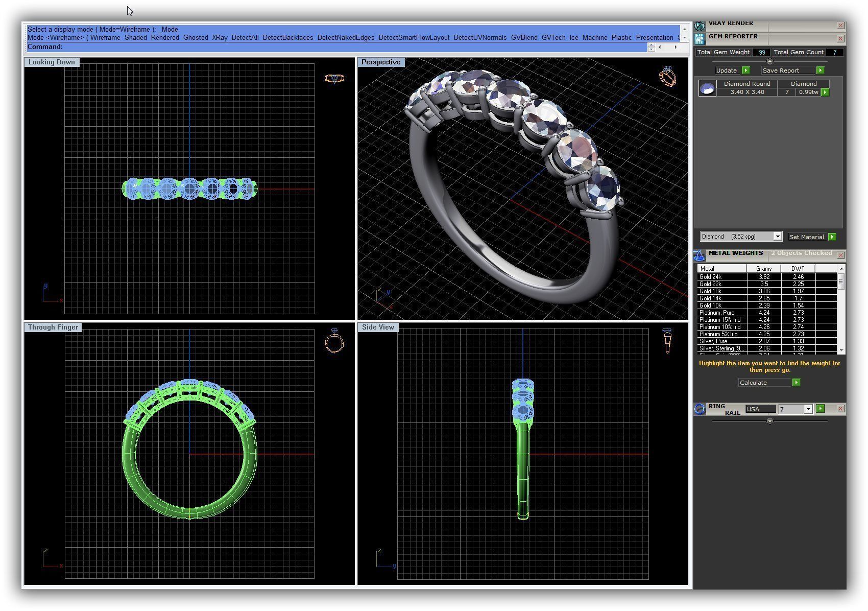This screenshot has width=868, height=611.
Task: Click the Looking Down viewport title
Action: pos(52,62)
